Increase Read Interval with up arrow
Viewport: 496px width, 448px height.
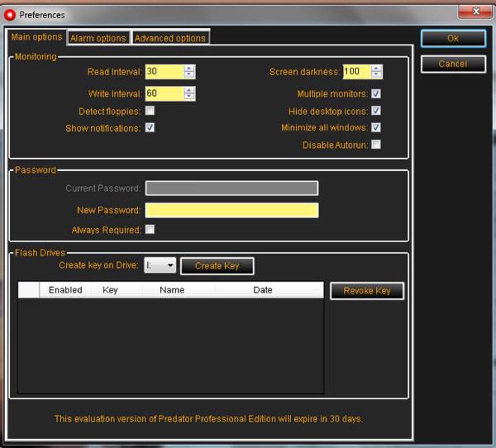pos(189,69)
